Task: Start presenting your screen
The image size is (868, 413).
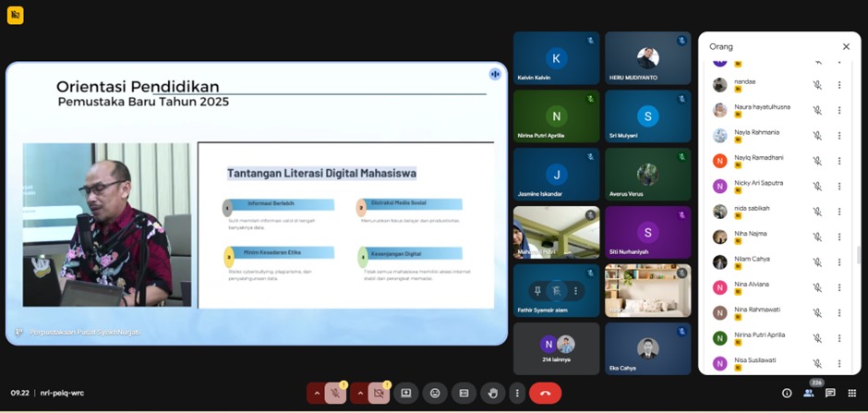Action: (x=405, y=393)
